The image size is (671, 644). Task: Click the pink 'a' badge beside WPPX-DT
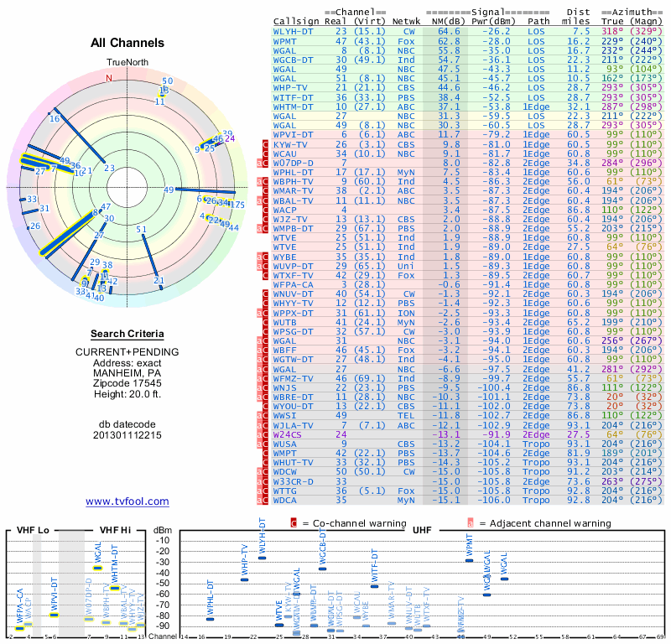(259, 313)
